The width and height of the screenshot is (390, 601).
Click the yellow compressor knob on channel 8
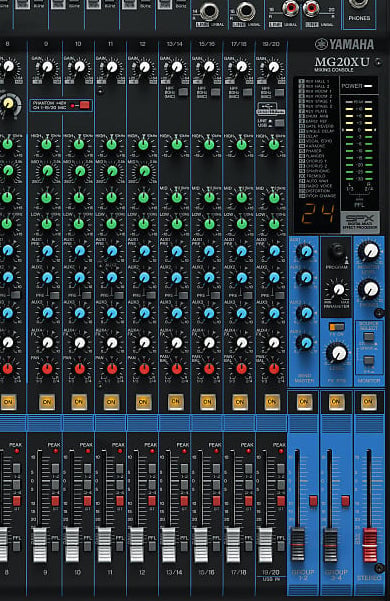tap(8, 103)
